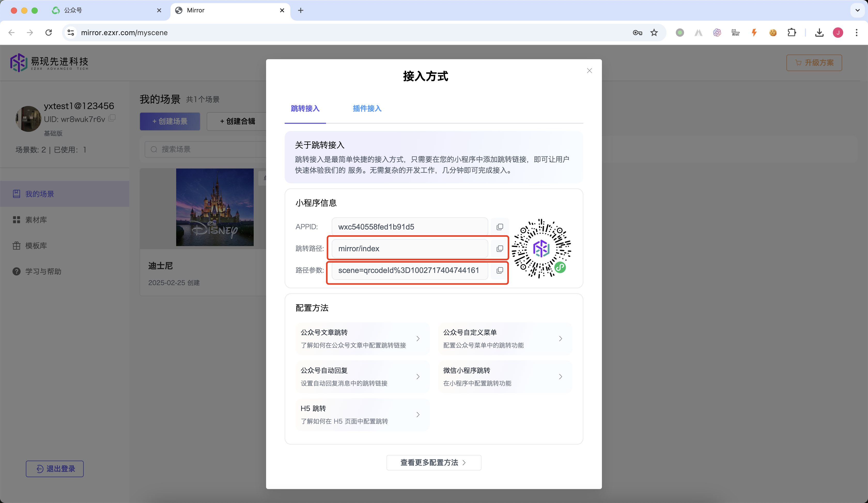The width and height of the screenshot is (868, 503).
Task: Select the Mirror browser tab
Action: [230, 10]
